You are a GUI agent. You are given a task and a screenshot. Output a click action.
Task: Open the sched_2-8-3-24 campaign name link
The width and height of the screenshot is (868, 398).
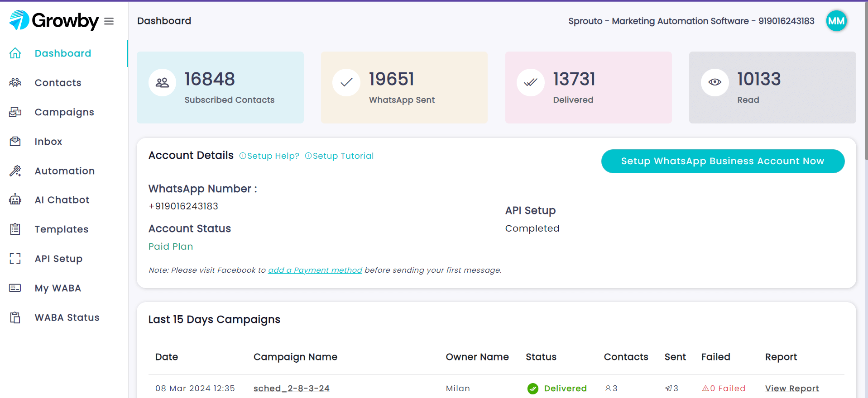pyautogui.click(x=292, y=389)
